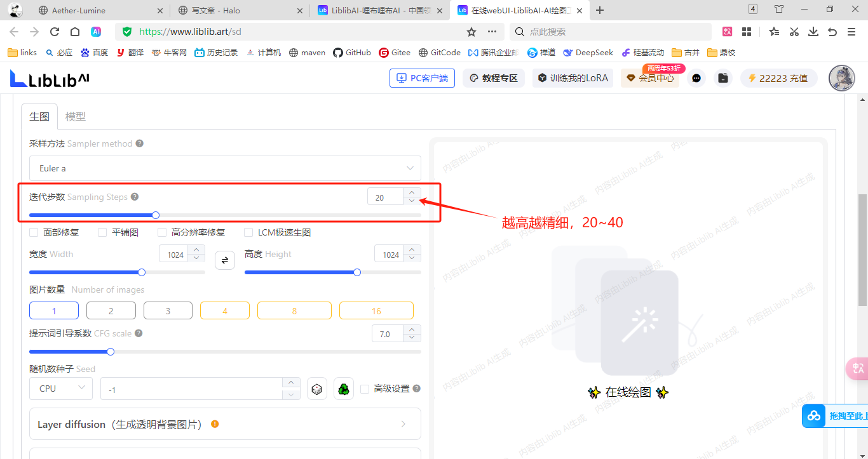Viewport: 868px width, 459px height.
Task: Enable the 面部修复 checkbox
Action: click(34, 232)
